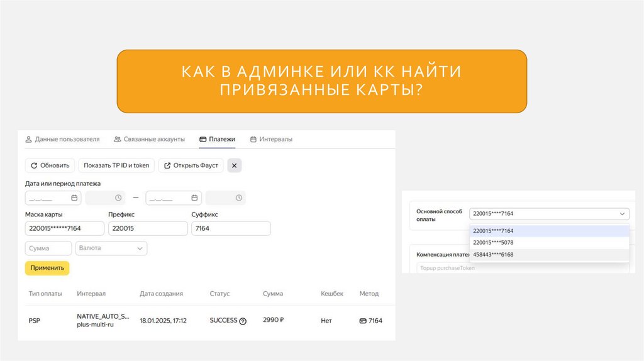Image resolution: width=644 pixels, height=361 pixels.
Task: Select option 220015****7164 in list
Action: [549, 231]
